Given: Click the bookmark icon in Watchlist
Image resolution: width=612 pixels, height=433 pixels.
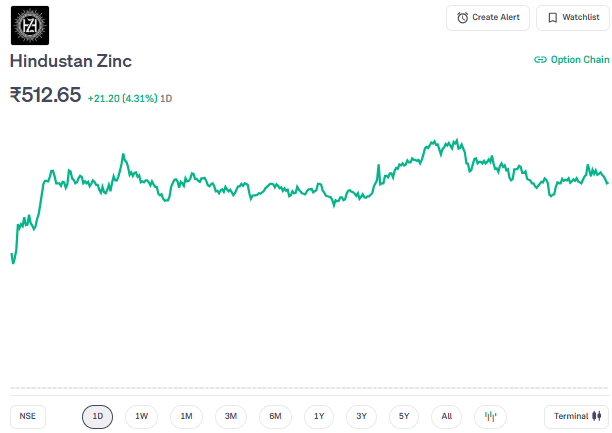Looking at the screenshot, I should point(552,18).
